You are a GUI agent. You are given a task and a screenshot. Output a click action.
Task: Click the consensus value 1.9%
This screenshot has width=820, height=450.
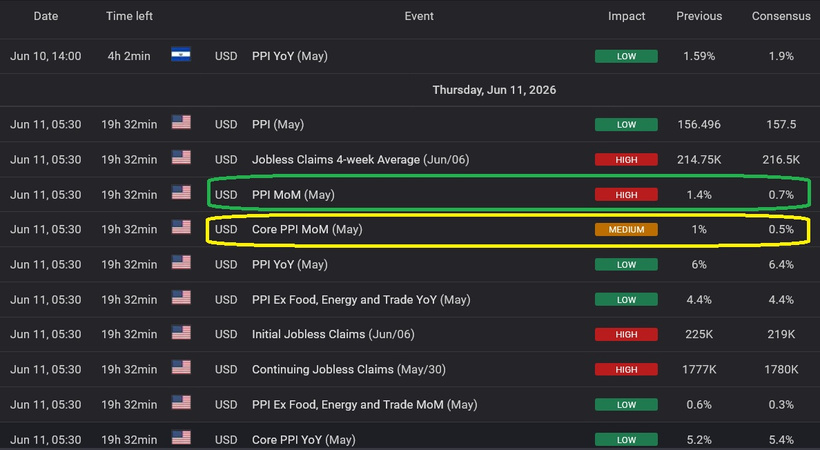[781, 56]
